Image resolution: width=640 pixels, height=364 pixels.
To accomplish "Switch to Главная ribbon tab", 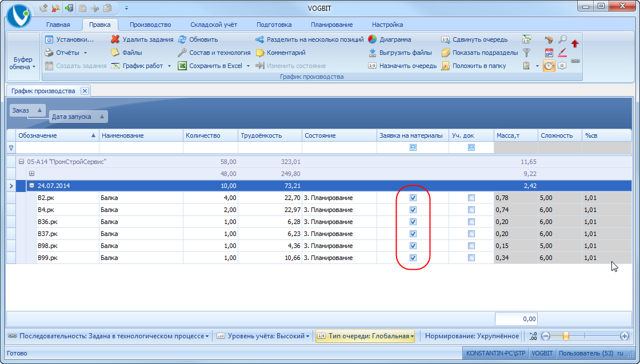I will point(58,25).
